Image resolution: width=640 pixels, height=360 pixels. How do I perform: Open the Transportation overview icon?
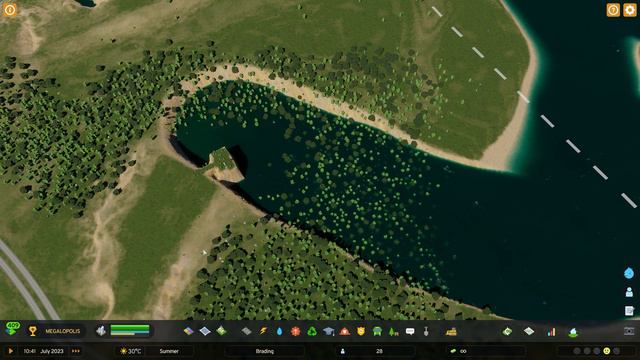click(573, 332)
